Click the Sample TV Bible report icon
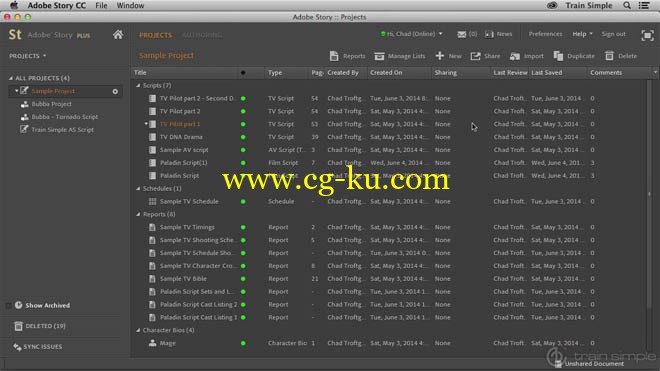Image resolution: width=660 pixels, height=371 pixels. [x=152, y=279]
